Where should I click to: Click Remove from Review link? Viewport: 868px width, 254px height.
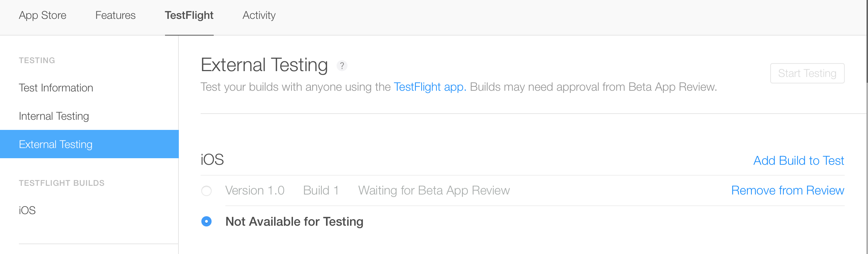coord(787,190)
